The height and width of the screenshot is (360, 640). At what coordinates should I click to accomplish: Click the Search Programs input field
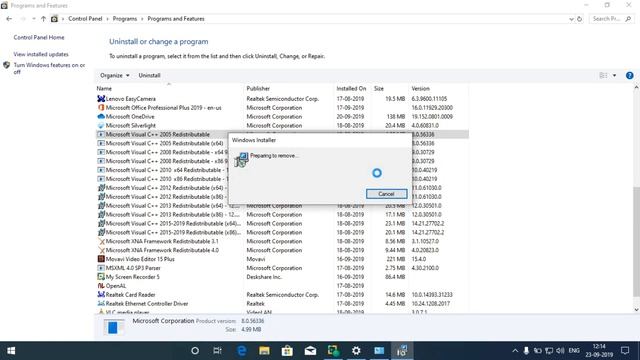pos(611,19)
